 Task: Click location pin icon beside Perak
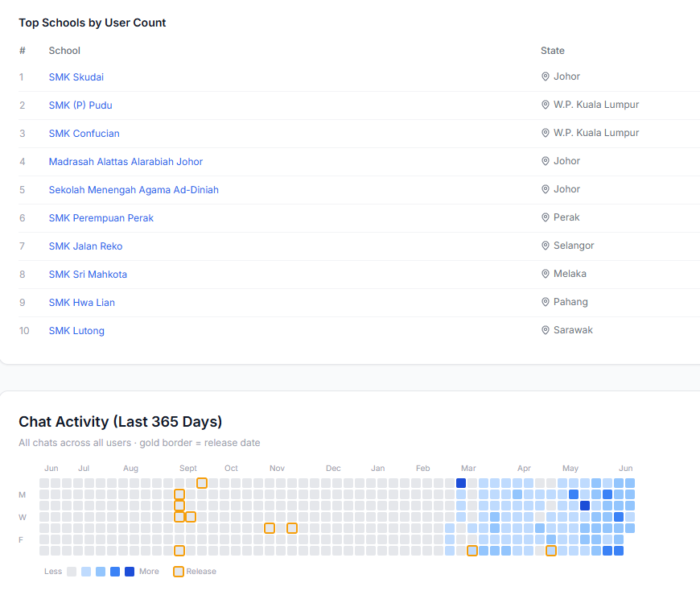(545, 217)
